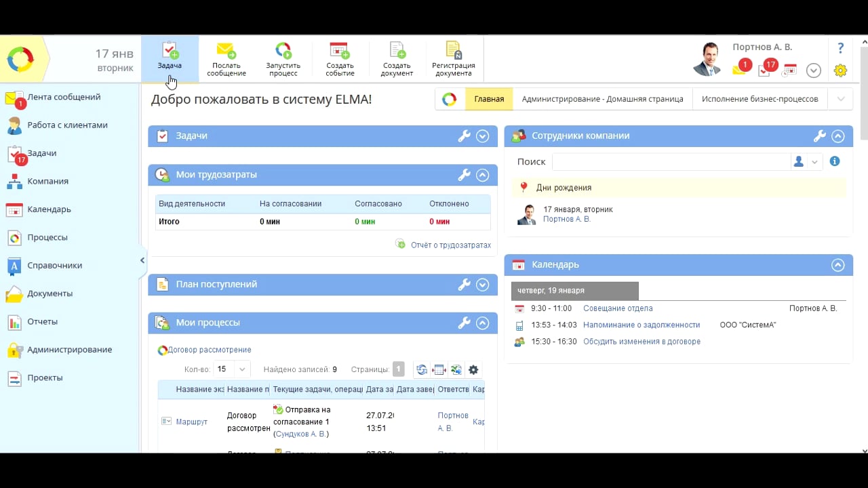
Task: Open settings wrench of Сотрудники компании panel
Action: 820,136
